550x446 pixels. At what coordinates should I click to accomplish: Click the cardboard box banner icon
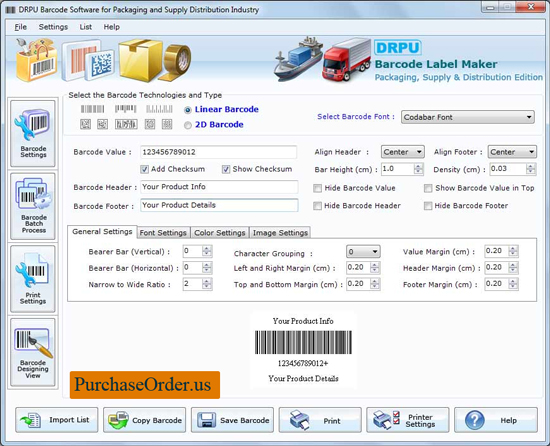click(x=140, y=60)
